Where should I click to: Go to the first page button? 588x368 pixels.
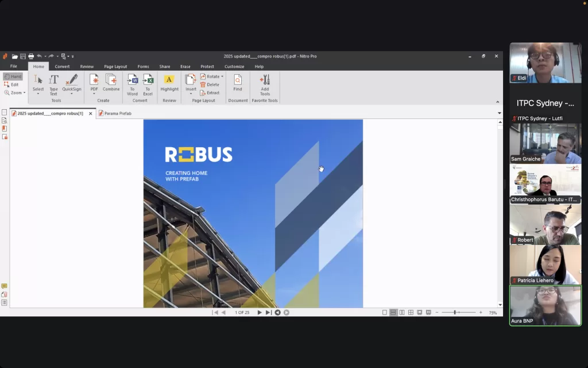(215, 312)
